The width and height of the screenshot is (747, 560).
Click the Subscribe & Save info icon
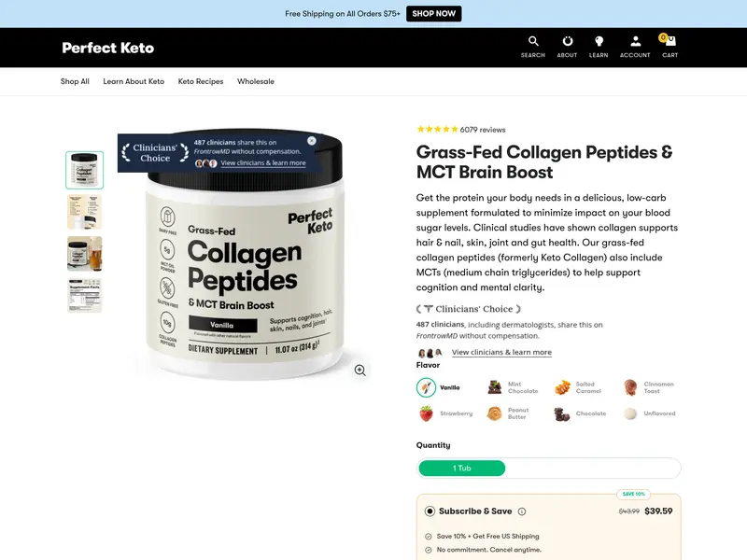click(x=522, y=511)
